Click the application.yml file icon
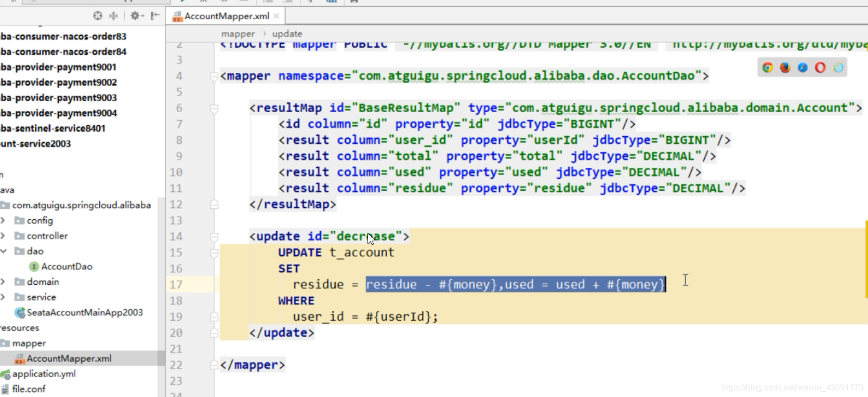This screenshot has height=397, width=868. point(5,374)
